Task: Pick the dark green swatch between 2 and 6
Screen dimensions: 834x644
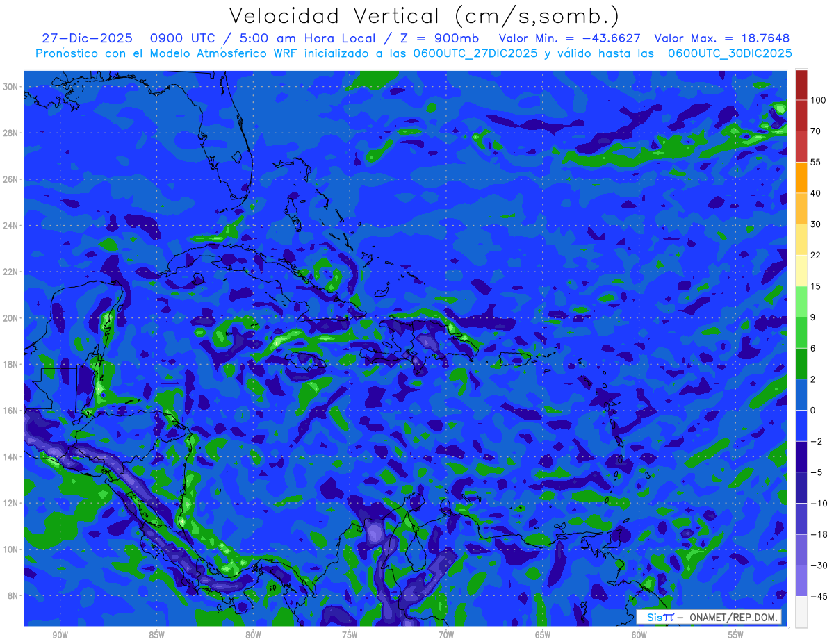Action: click(801, 363)
